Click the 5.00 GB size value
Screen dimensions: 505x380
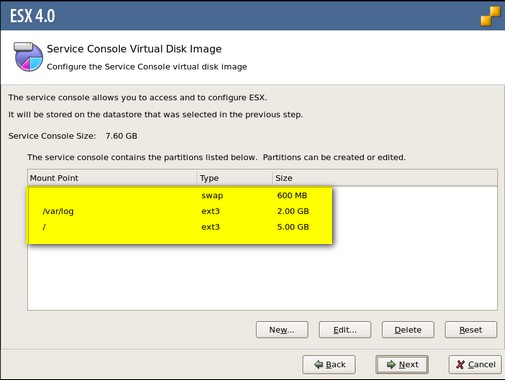[293, 227]
